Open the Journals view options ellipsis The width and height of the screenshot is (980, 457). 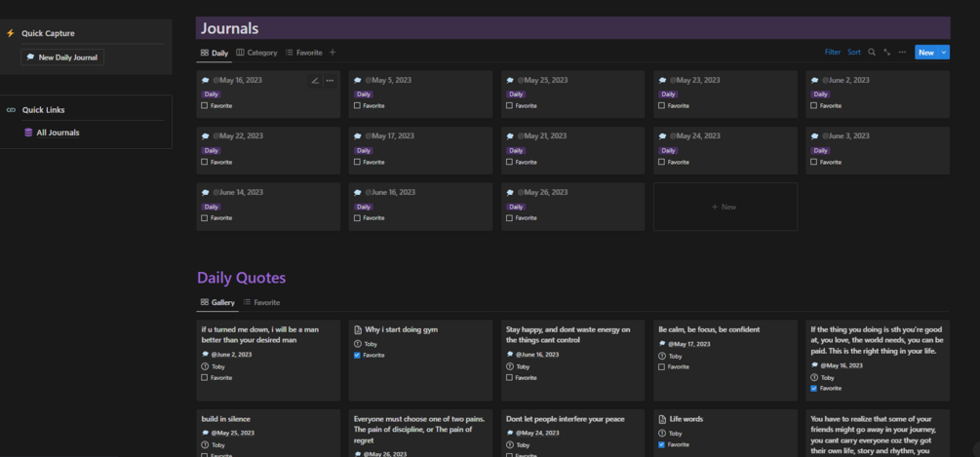click(x=902, y=53)
